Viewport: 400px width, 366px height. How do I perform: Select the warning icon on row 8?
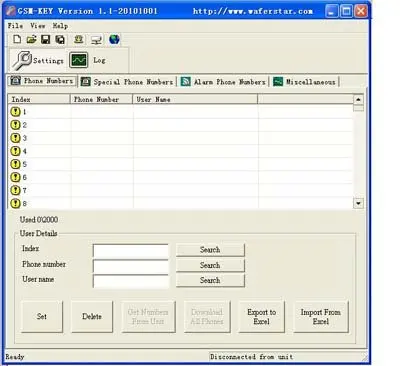coord(15,203)
